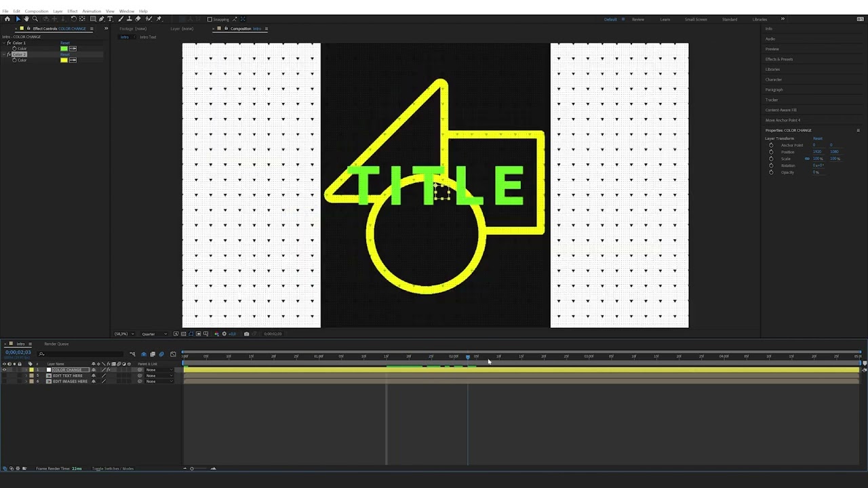This screenshot has height=488, width=868.
Task: Expand the COLOR CHANGE layer twirl arrow
Action: [x=26, y=369]
